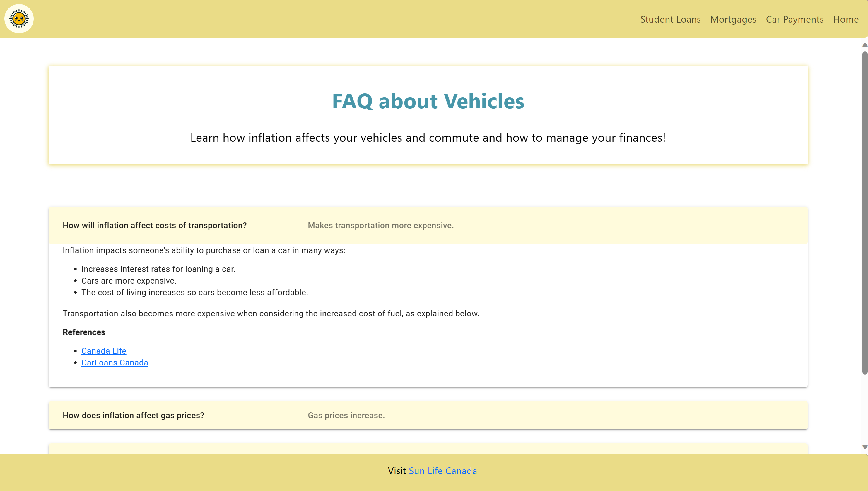Select Car Payments in the navigation bar
This screenshot has width=868, height=491.
794,20
